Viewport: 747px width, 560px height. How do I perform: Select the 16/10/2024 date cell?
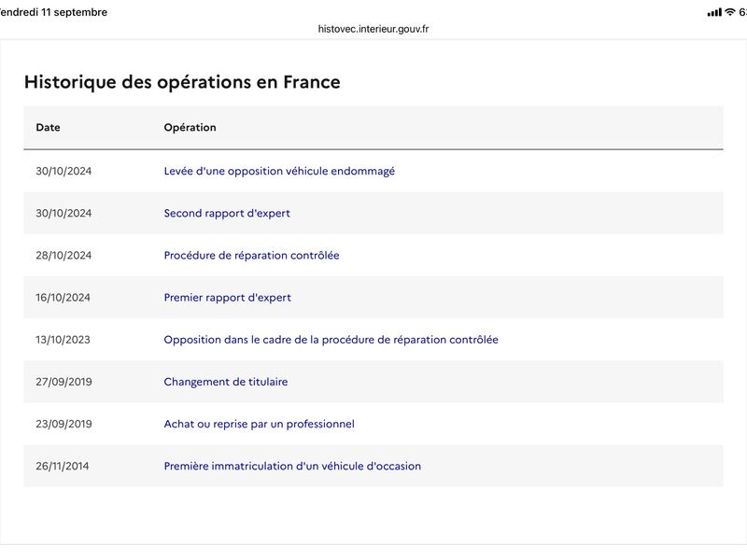[x=63, y=298]
